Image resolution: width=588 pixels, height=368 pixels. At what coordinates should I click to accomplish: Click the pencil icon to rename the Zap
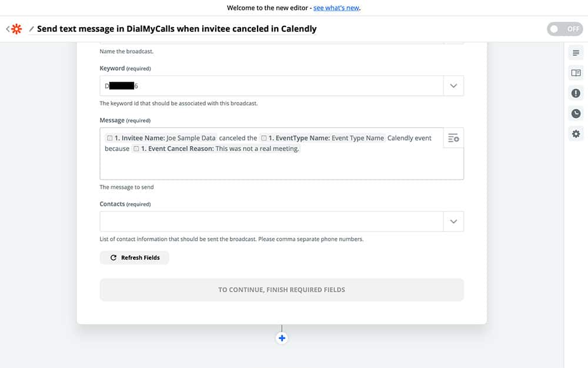coord(32,29)
